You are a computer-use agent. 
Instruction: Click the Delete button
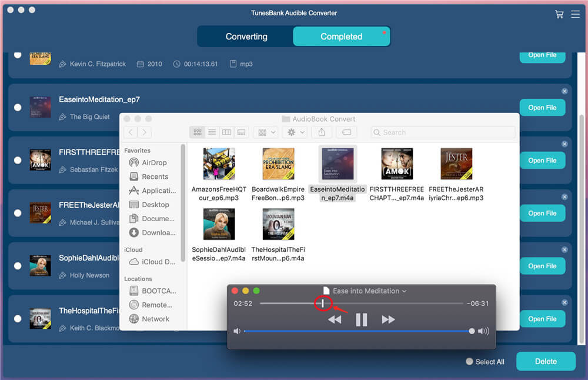[546, 361]
